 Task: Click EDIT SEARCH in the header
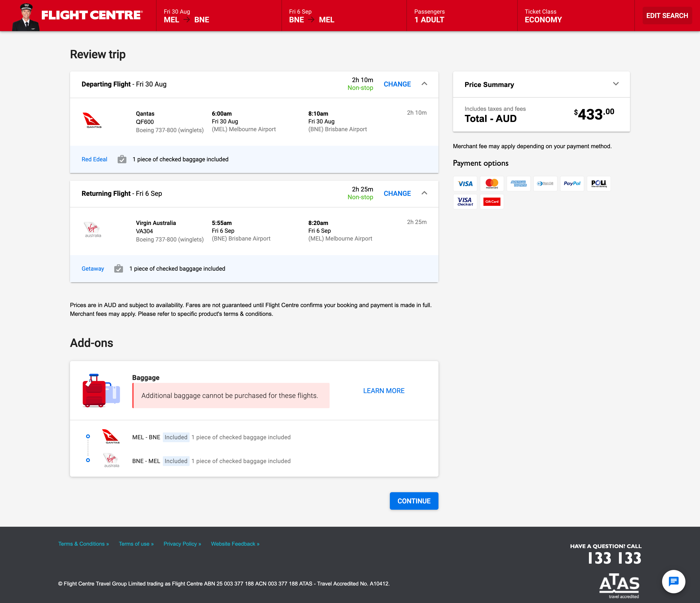click(x=667, y=15)
